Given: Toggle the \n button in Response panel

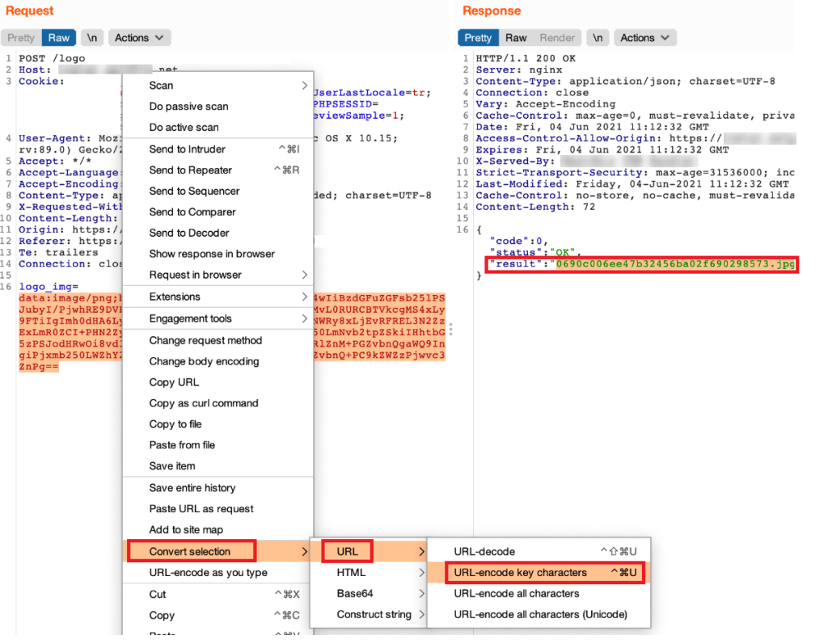Looking at the screenshot, I should coord(598,38).
